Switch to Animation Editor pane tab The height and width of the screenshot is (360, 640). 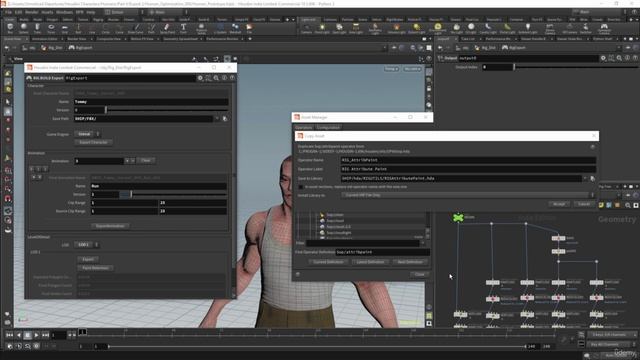[44, 39]
